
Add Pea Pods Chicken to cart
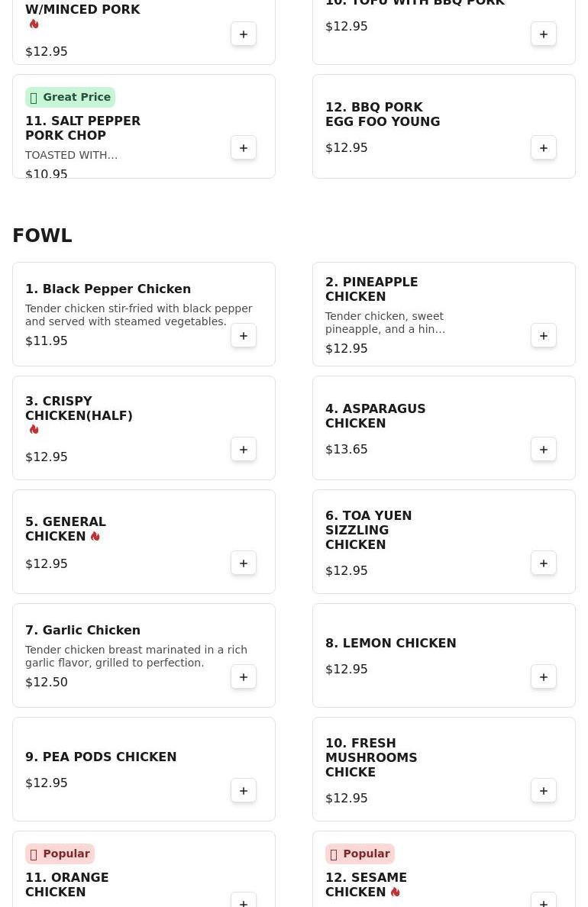(244, 791)
